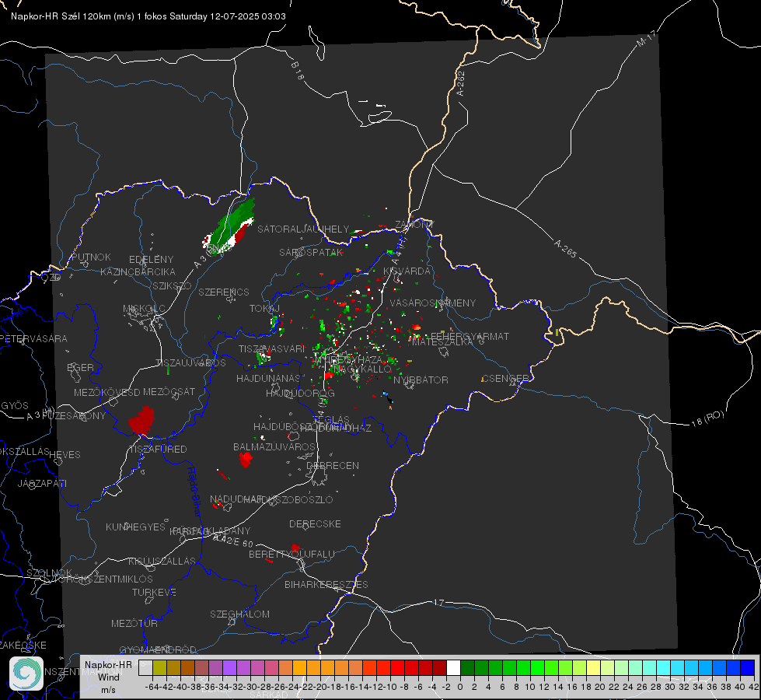
Task: Select the BALMAZÚJVÁROS city label
Action: [x=274, y=446]
